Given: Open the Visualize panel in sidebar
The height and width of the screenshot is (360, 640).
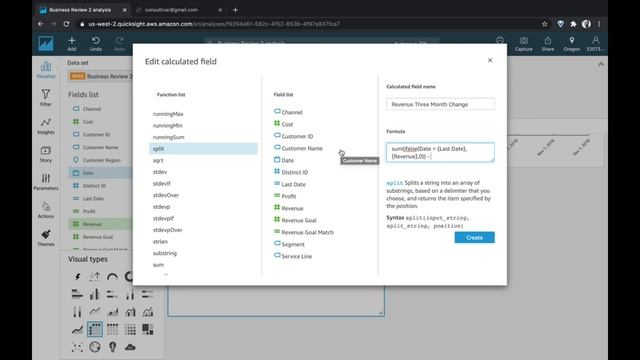Looking at the screenshot, I should point(46,70).
